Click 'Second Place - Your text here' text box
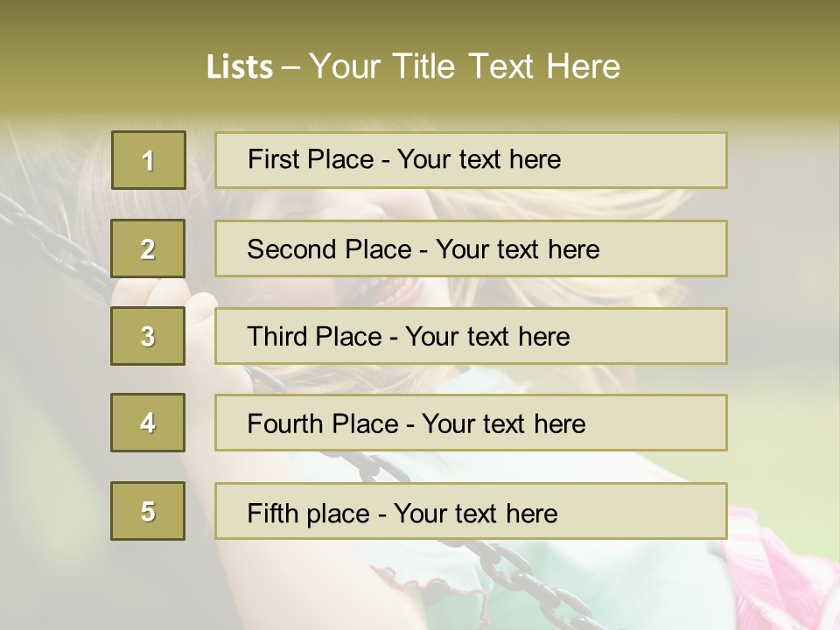The image size is (840, 630). tap(471, 248)
